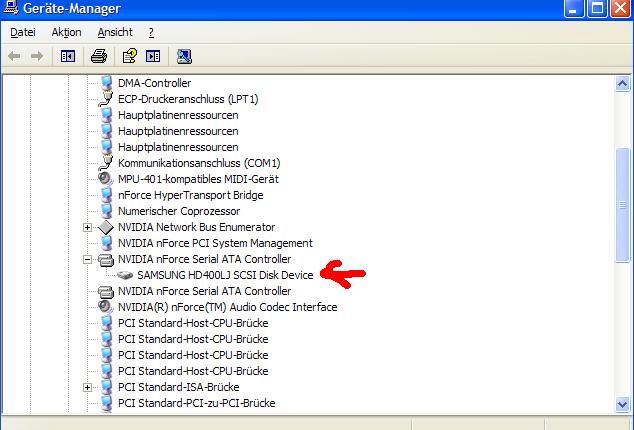Select NVIDIA(R) nForce(TM) Audio Codec Interface
Screen dimensions: 634x430
(227, 307)
